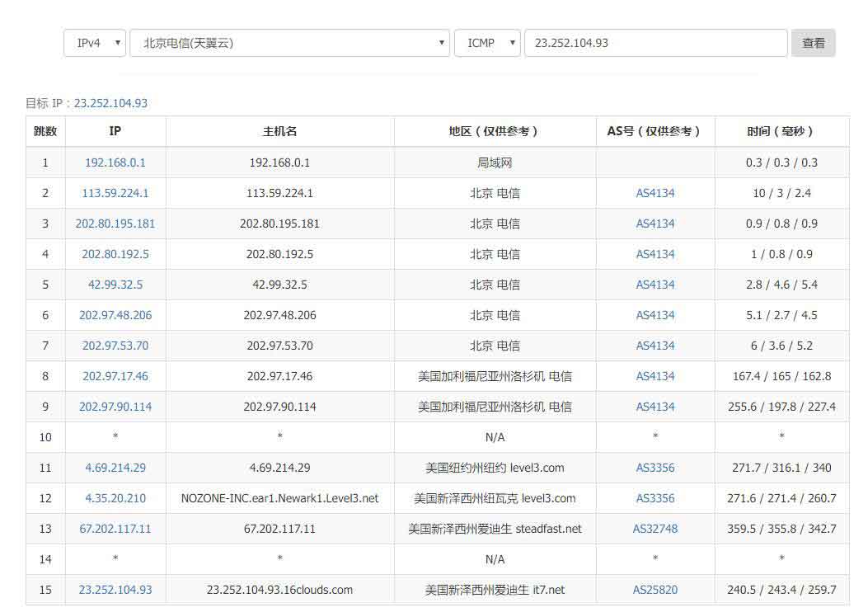868x612 pixels.
Task: Focus the target IP input field
Action: point(656,43)
